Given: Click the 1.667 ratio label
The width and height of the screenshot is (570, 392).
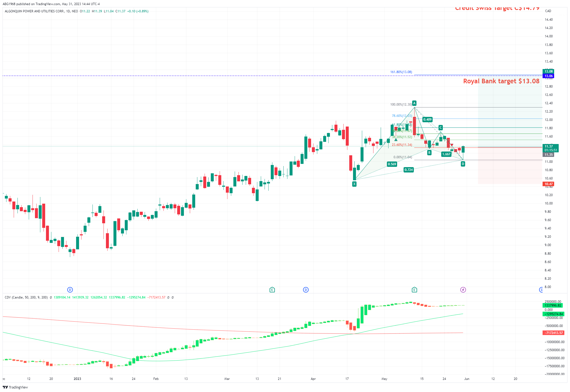Looking at the screenshot, I should click(446, 154).
